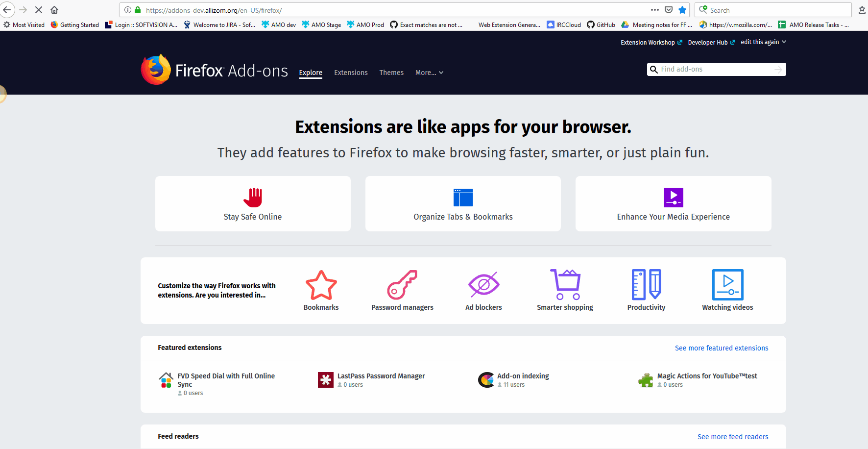
Task: Click the 'Password managers' category label
Action: click(402, 307)
